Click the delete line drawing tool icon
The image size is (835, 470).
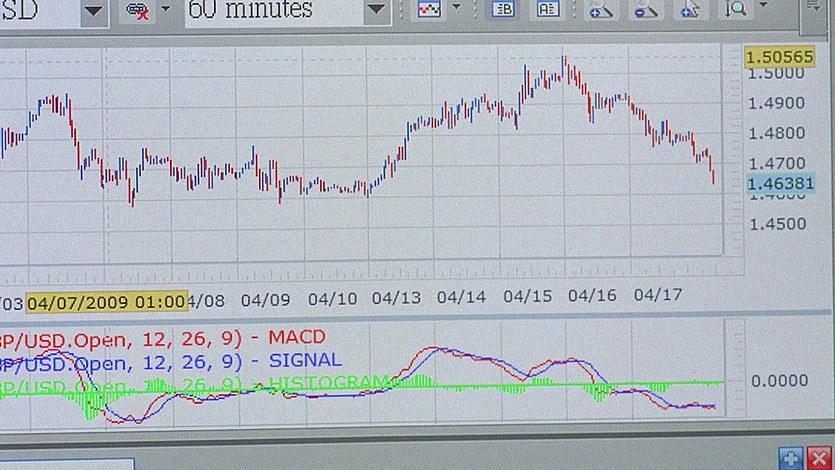pos(691,10)
